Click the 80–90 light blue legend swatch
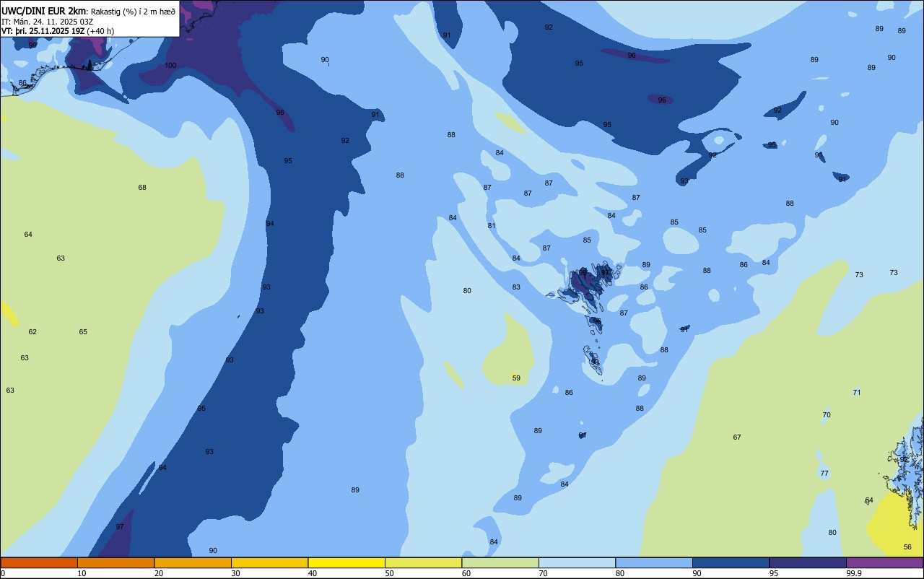Image resolution: width=924 pixels, height=579 pixels. 654,562
